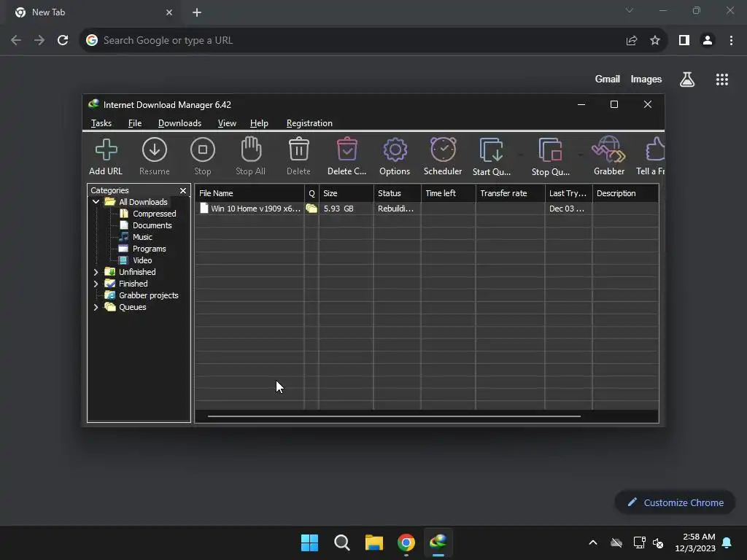Click the horizontal scrollbar in download list
747x560 pixels.
(x=394, y=416)
